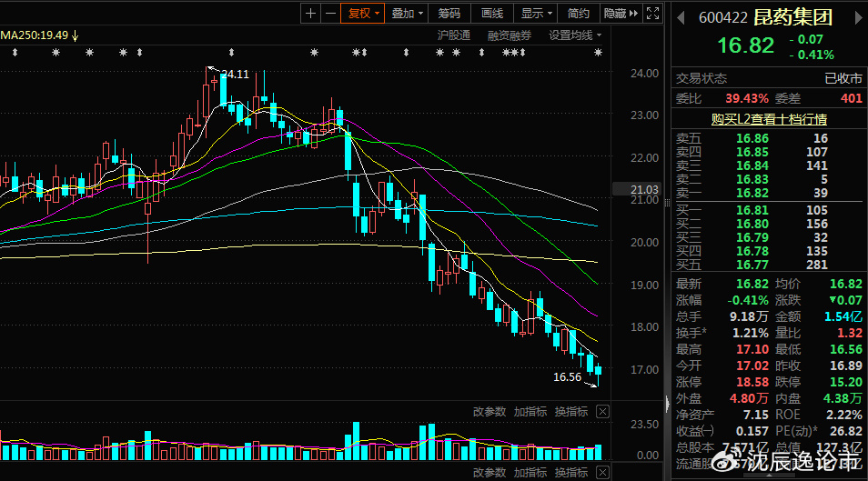868x481 pixels.
Task: Close the volume indicator sub-panel
Action: click(x=603, y=411)
